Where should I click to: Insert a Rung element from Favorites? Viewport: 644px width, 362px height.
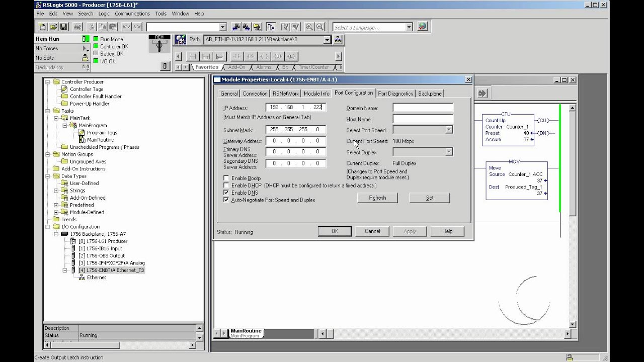192,56
